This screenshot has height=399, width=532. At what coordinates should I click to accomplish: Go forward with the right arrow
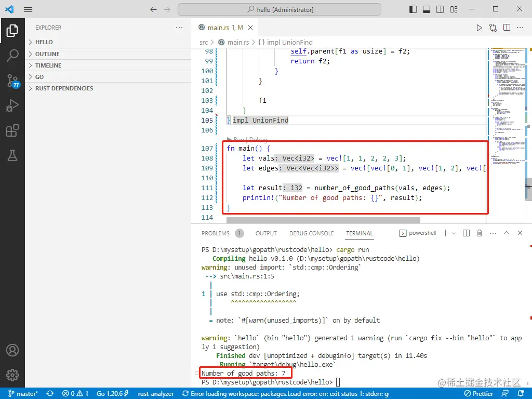[x=167, y=9]
